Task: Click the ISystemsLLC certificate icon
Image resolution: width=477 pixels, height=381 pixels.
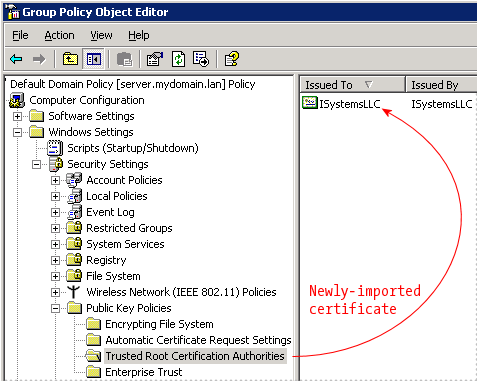Action: pyautogui.click(x=310, y=103)
